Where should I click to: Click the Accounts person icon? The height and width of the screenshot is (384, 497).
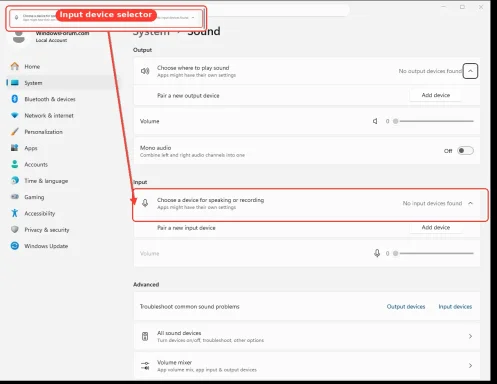pos(15,164)
